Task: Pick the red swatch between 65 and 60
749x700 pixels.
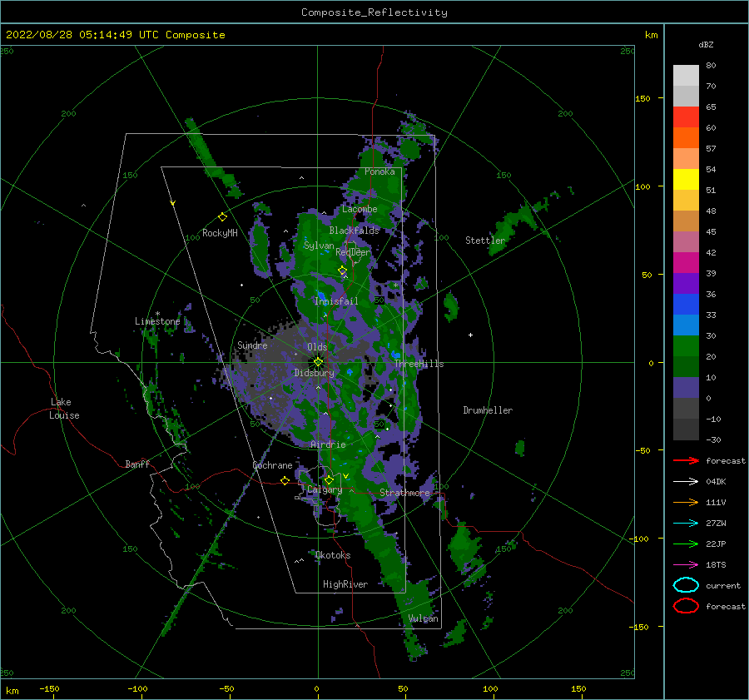Action: 686,117
